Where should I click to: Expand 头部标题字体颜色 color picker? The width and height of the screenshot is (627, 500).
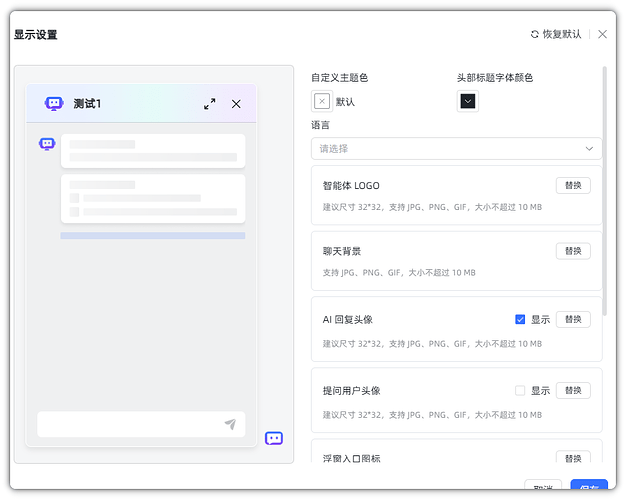467,101
